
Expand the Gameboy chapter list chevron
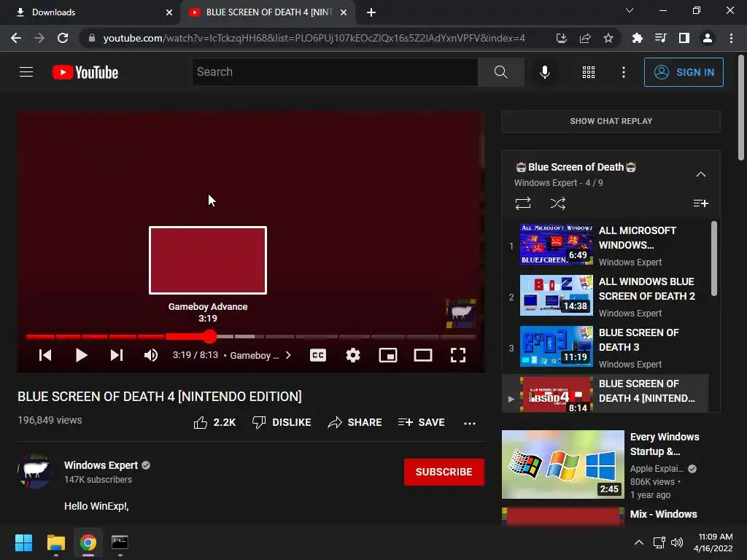point(288,355)
